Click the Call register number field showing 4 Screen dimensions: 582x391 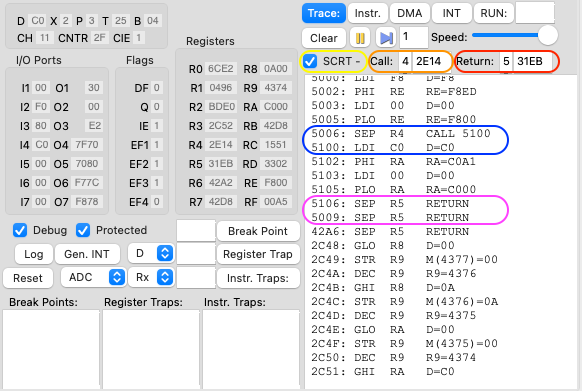[405, 61]
